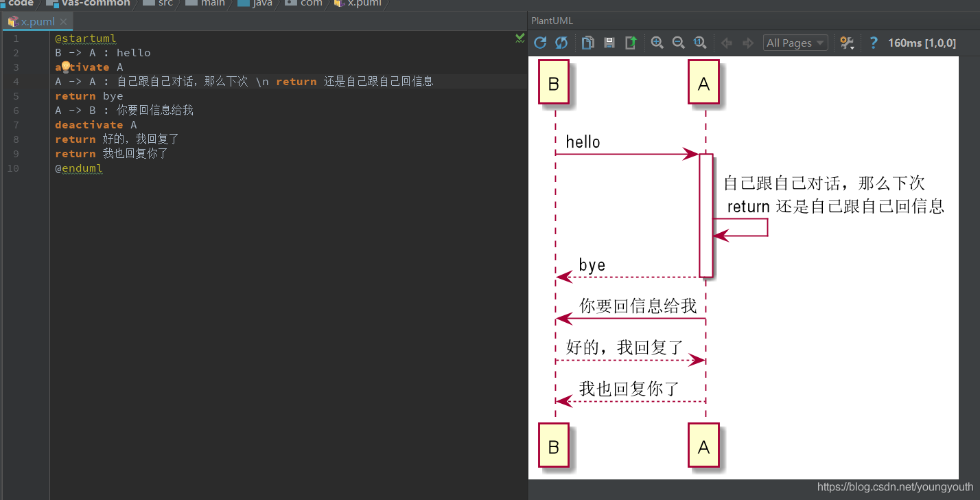This screenshot has height=500, width=980.
Task: Go to the next diagram page
Action: [x=748, y=43]
